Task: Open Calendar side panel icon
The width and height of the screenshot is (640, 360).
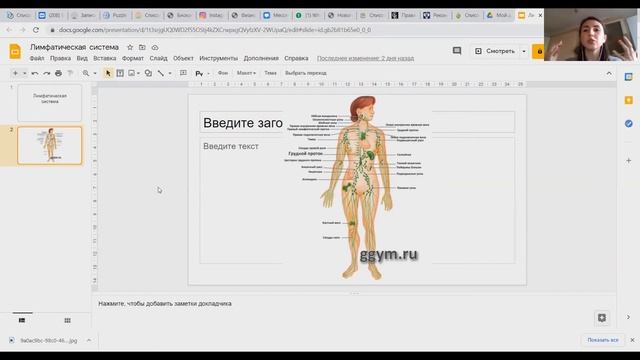Action: pyautogui.click(x=629, y=77)
